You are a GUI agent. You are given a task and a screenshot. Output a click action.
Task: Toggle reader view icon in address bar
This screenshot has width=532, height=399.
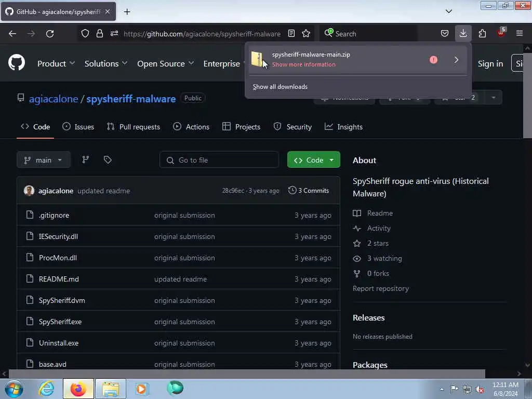click(x=291, y=33)
